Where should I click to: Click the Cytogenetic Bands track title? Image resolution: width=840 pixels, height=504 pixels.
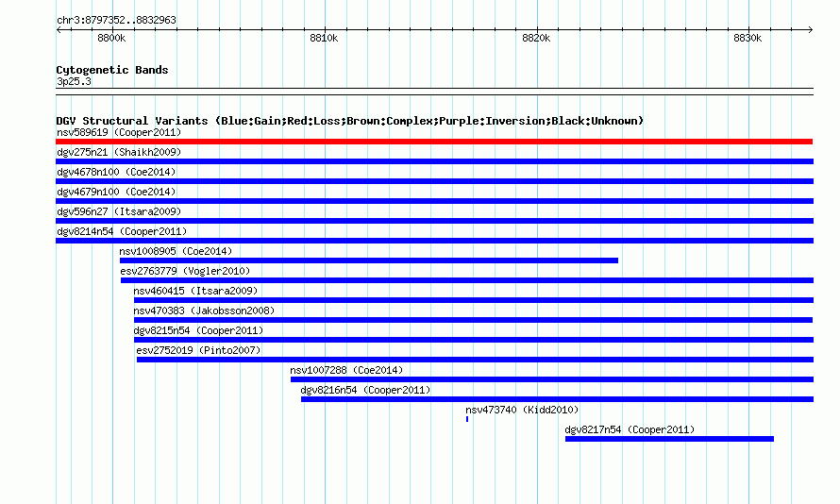pyautogui.click(x=112, y=70)
